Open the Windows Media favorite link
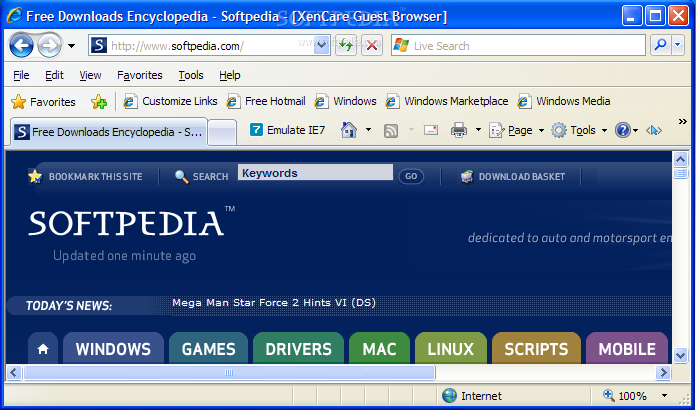This screenshot has width=696, height=410. click(564, 102)
